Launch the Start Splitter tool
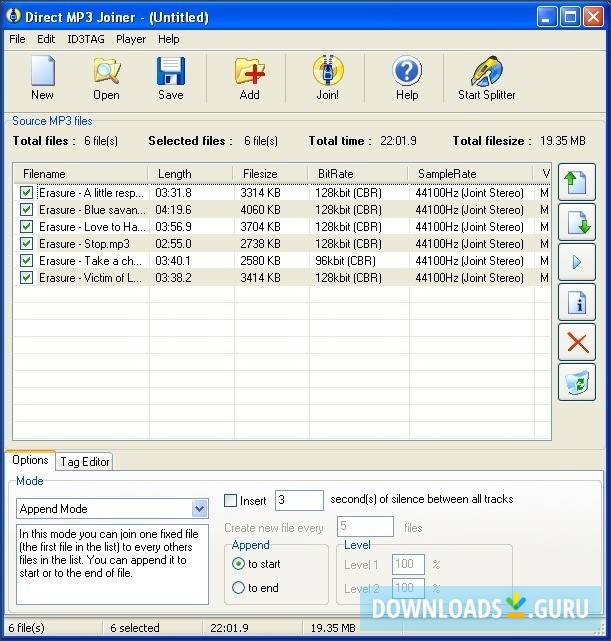 (x=486, y=78)
